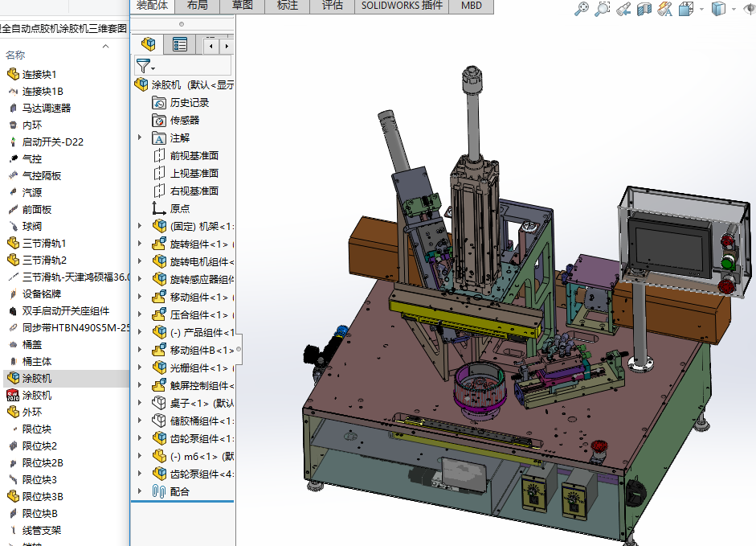Screen dimensions: 756x546
Task: Select the 传感器 folder item
Action: [184, 120]
